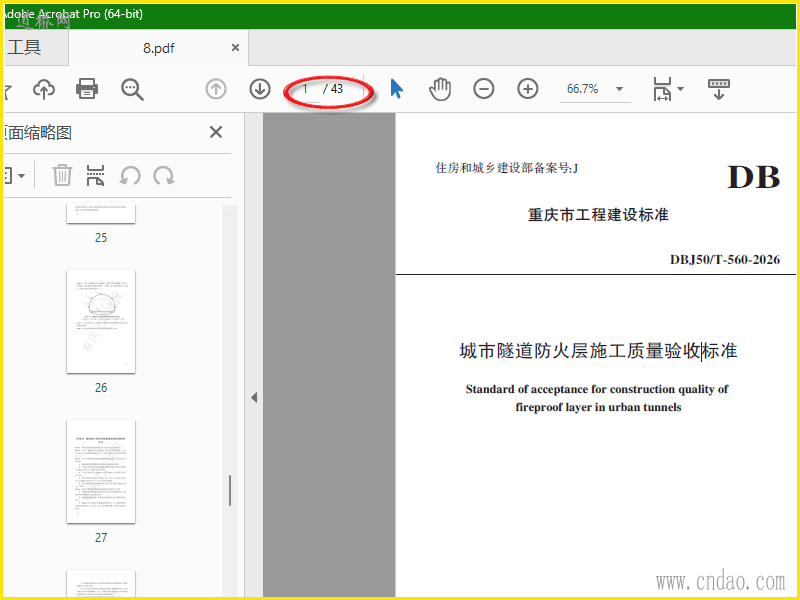This screenshot has height=600, width=800.
Task: Click the heading 重庆市工程建设标准
Action: click(x=598, y=215)
